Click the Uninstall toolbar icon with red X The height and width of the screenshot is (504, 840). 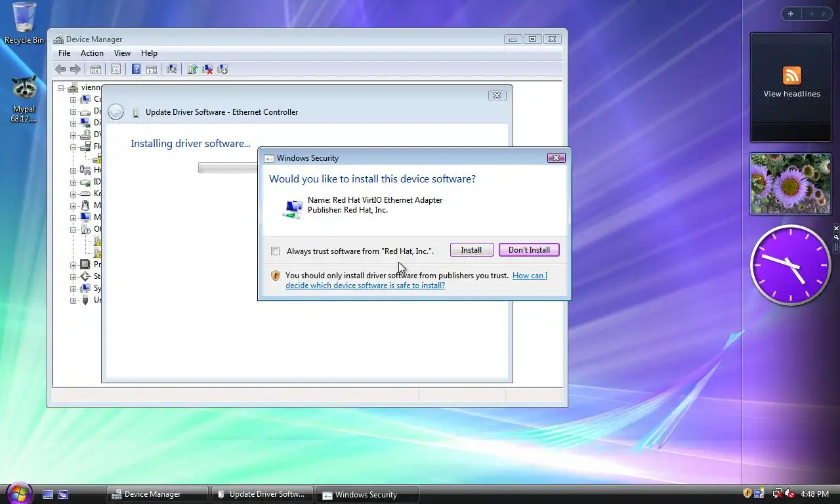207,69
